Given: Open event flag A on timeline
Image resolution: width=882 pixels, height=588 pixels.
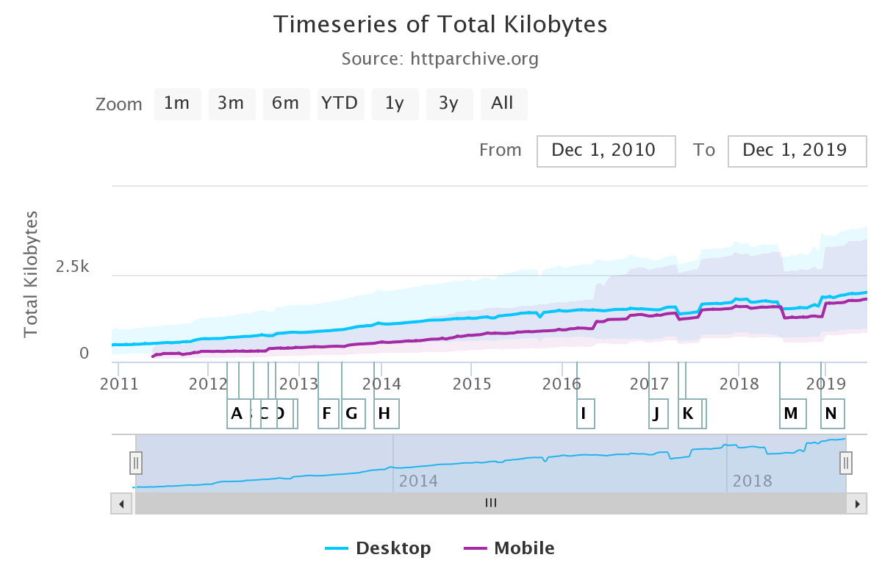Looking at the screenshot, I should (x=237, y=414).
